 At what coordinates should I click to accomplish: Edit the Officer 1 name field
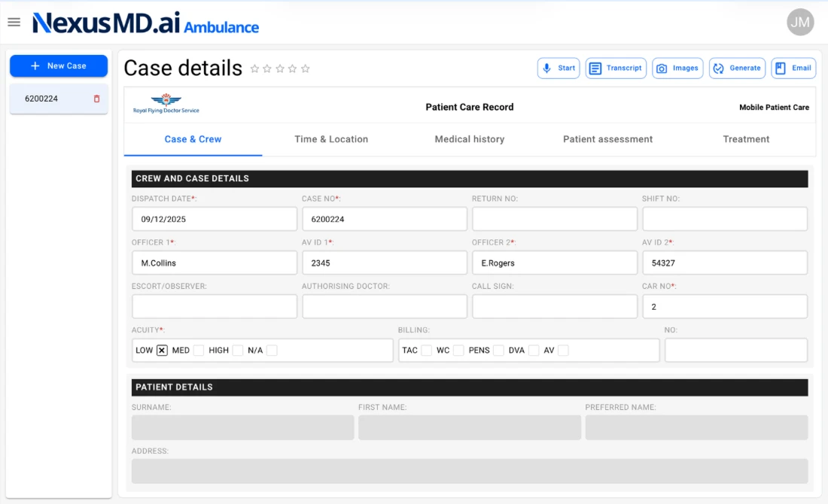click(x=215, y=263)
